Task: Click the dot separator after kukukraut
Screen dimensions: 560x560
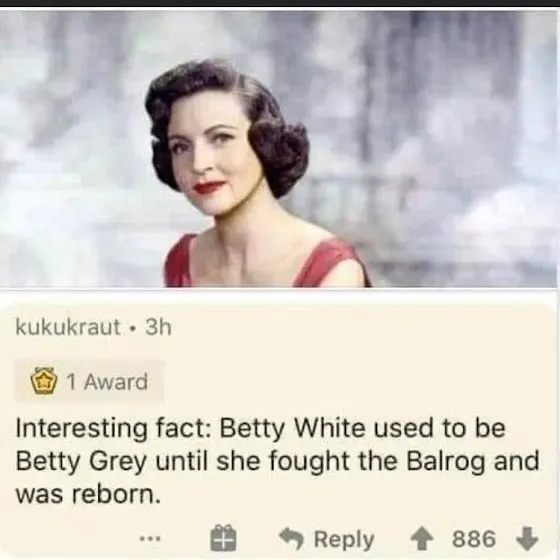Action: 133,328
